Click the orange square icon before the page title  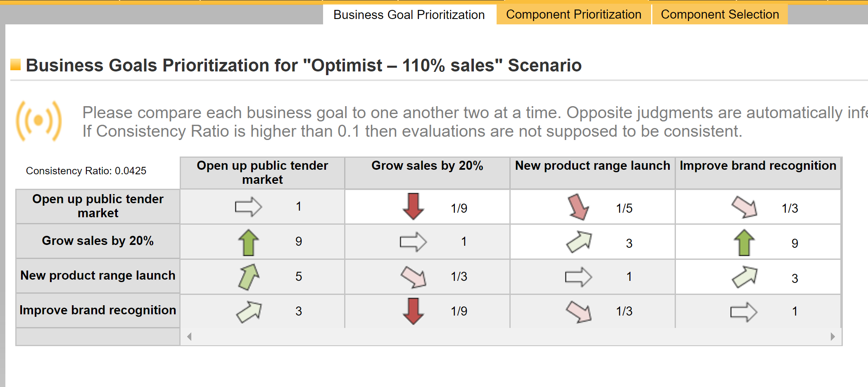click(15, 64)
